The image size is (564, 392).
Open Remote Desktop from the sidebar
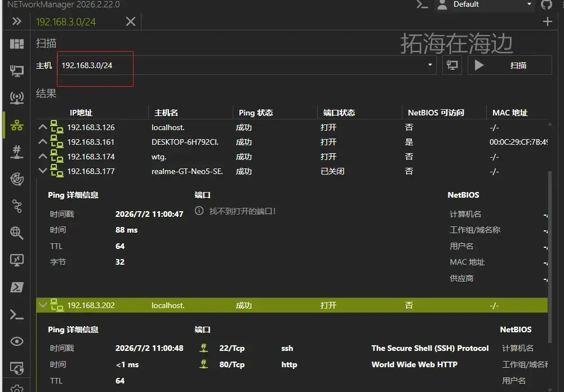pyautogui.click(x=16, y=260)
